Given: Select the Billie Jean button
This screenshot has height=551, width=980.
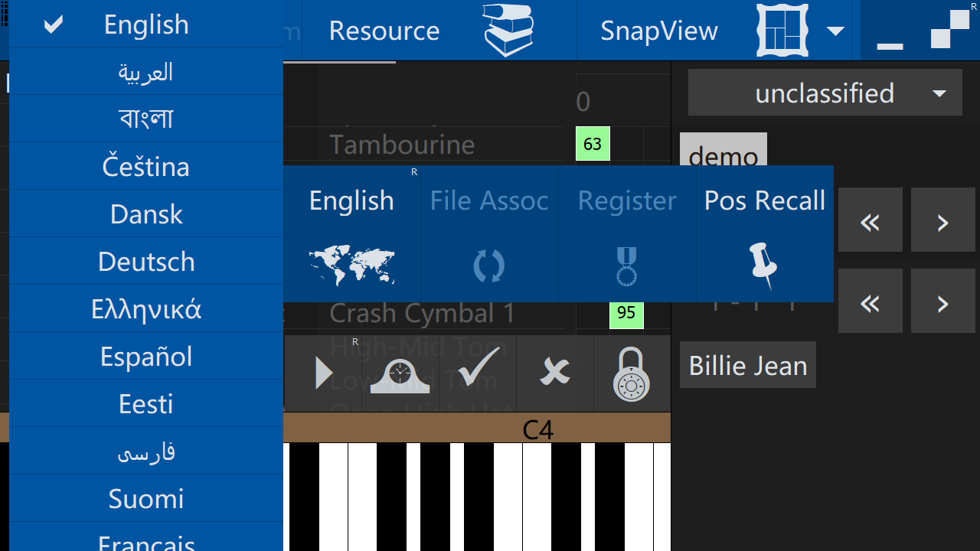Looking at the screenshot, I should pos(747,365).
